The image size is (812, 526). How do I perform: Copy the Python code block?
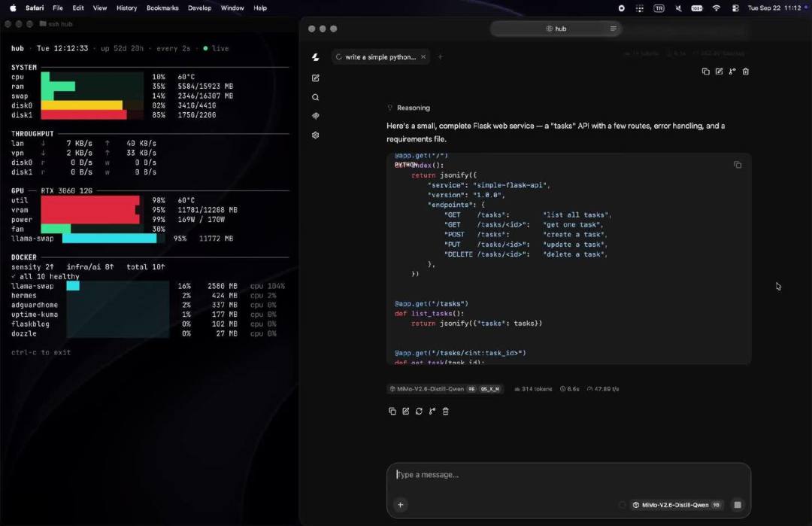[x=738, y=165]
